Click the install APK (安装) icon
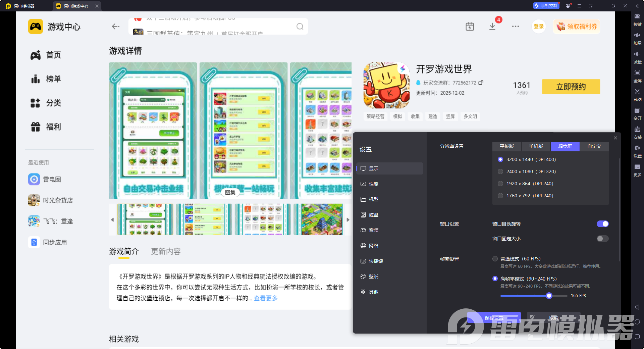This screenshot has width=644, height=349. [637, 130]
